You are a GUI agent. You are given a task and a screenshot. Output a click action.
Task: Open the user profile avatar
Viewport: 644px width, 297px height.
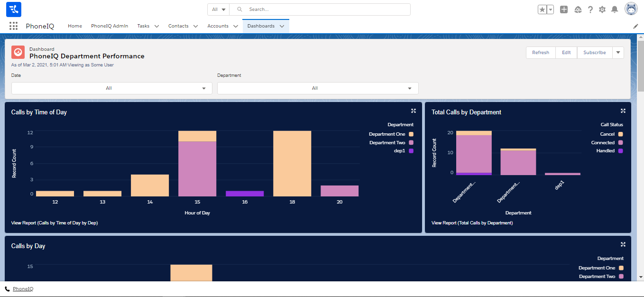pos(631,9)
